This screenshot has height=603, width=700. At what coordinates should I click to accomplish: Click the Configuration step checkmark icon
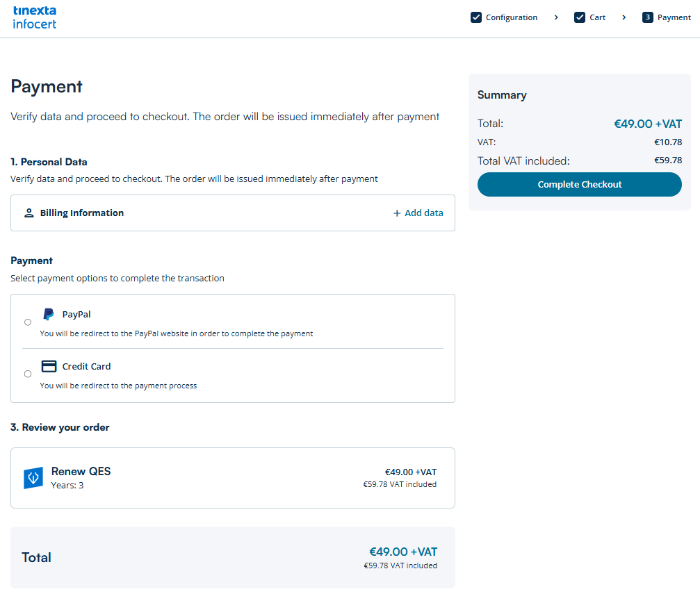pos(476,17)
